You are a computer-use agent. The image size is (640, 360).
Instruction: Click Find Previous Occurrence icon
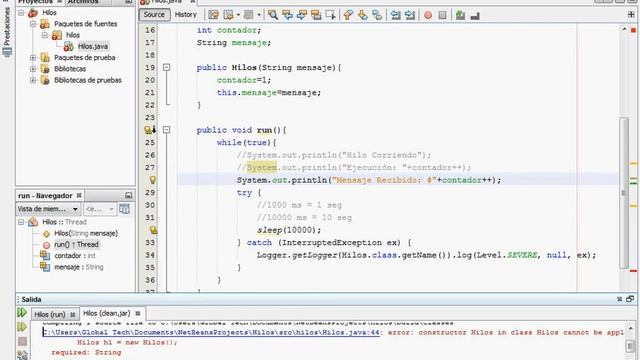click(287, 15)
